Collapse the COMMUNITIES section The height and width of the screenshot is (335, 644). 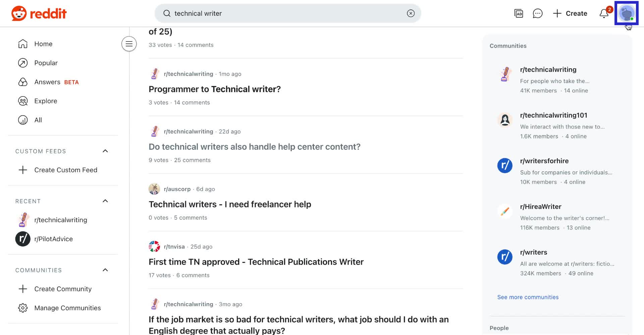105,270
